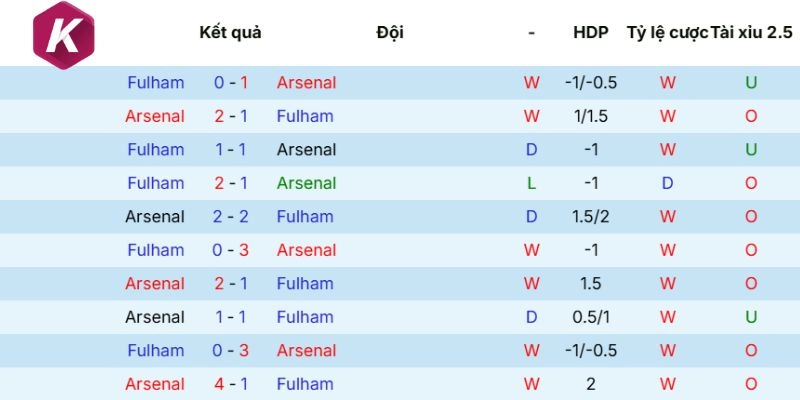The image size is (800, 400).
Task: Click the Tài xỉu 2.5 header
Action: [750, 32]
